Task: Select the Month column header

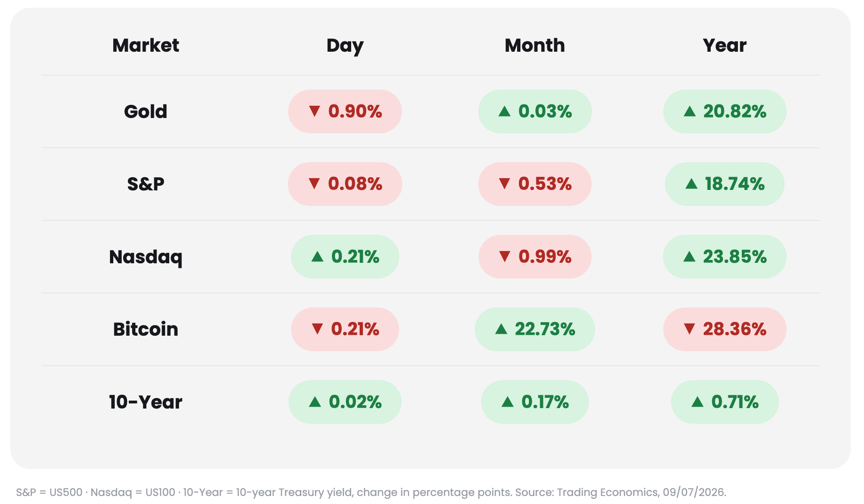Action: (x=535, y=46)
